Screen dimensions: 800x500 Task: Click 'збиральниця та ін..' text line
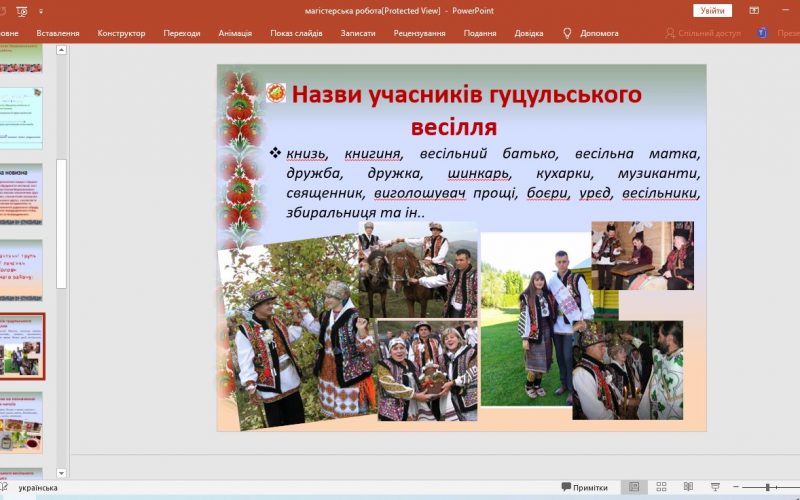pyautogui.click(x=355, y=212)
